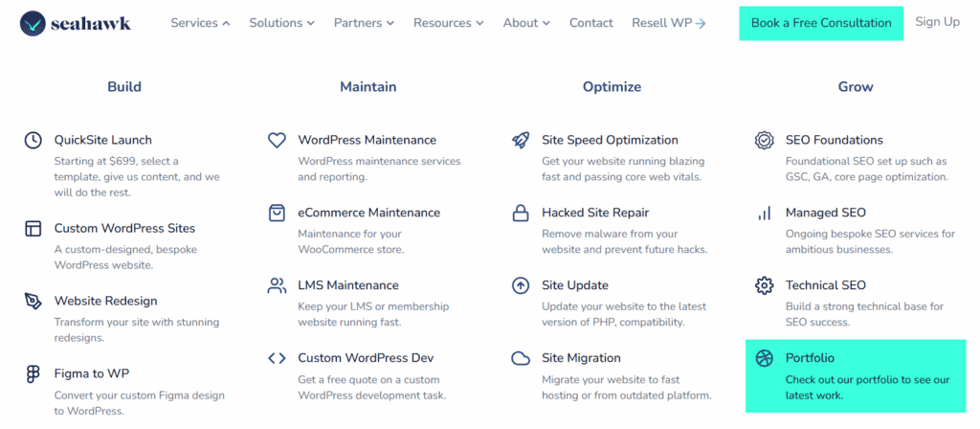Click the Site Speed Optimization rocket icon
Screen dimensions: 980x429
(521, 141)
